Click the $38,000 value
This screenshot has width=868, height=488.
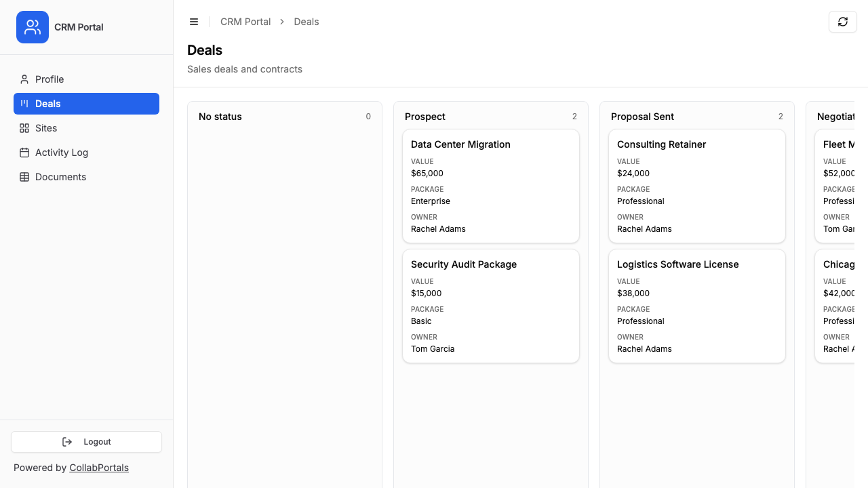click(633, 293)
